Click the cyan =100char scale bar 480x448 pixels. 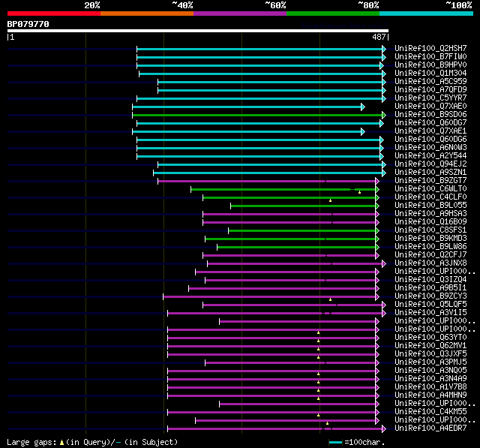pos(335,442)
